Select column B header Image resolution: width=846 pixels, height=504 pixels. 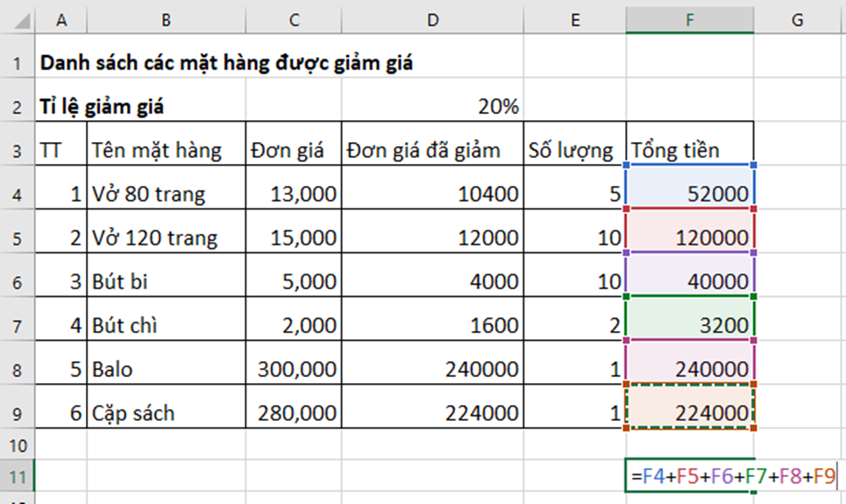coord(166,20)
